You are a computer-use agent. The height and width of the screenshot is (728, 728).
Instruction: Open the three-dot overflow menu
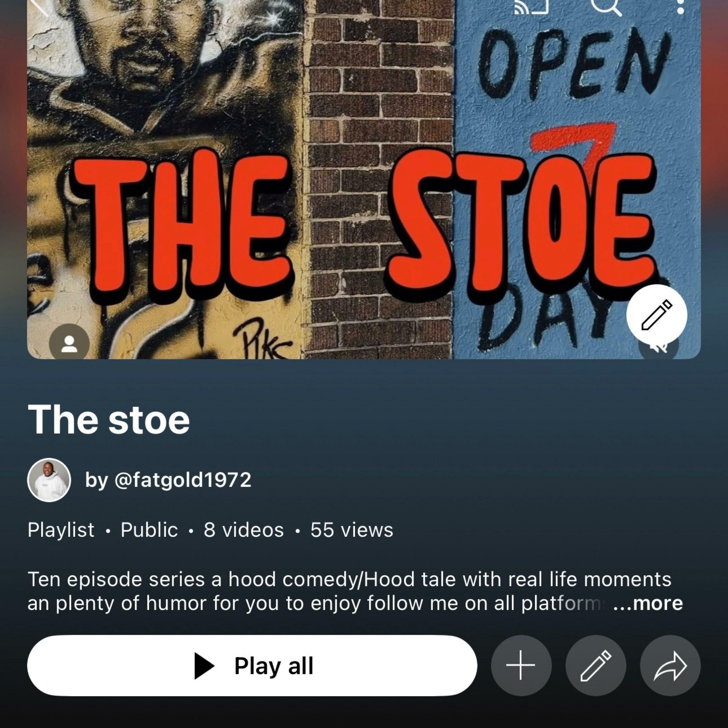[680, 7]
